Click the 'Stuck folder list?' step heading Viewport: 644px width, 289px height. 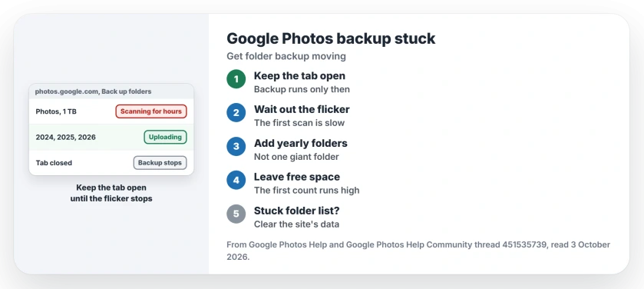click(x=297, y=211)
